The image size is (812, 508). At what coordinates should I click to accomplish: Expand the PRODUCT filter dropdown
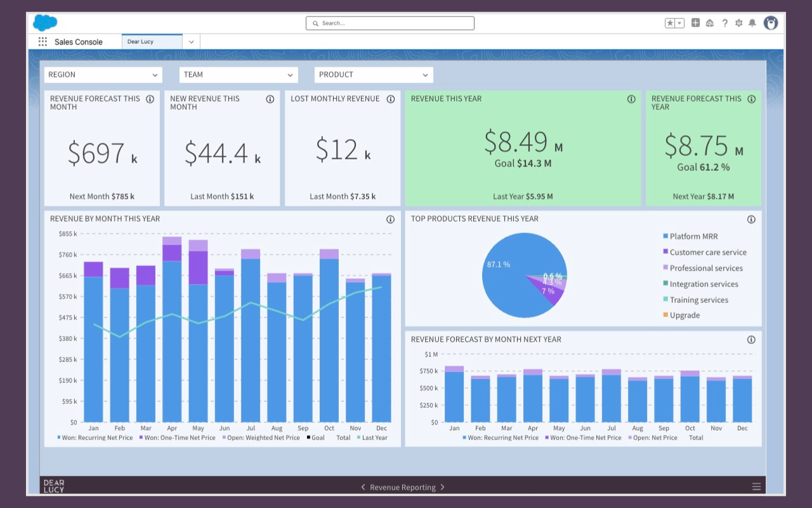point(374,75)
